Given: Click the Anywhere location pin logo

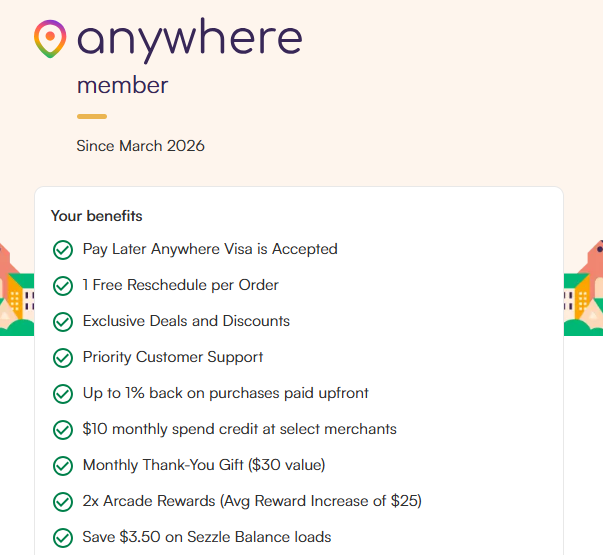Looking at the screenshot, I should pyautogui.click(x=50, y=38).
